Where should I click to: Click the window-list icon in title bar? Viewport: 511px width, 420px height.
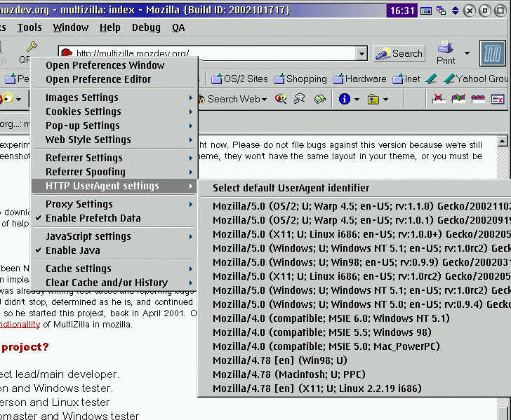pyautogui.click(x=441, y=11)
